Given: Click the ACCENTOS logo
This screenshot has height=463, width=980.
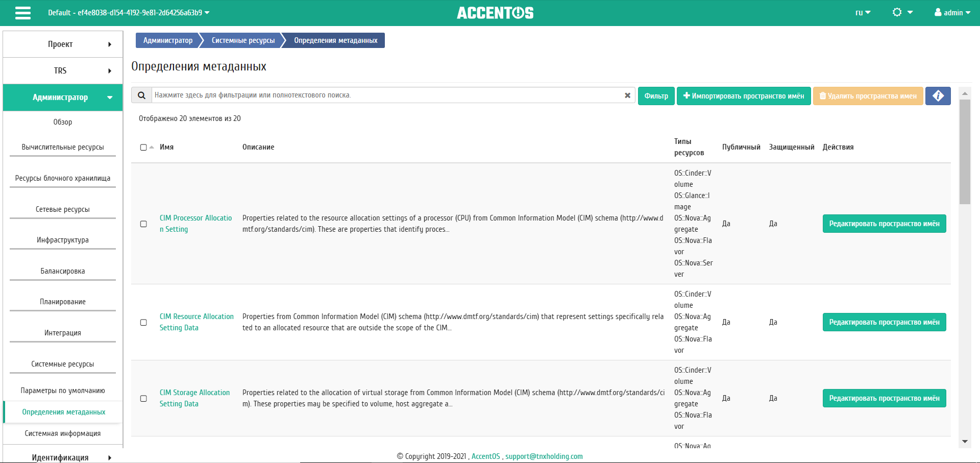Looking at the screenshot, I should point(495,13).
